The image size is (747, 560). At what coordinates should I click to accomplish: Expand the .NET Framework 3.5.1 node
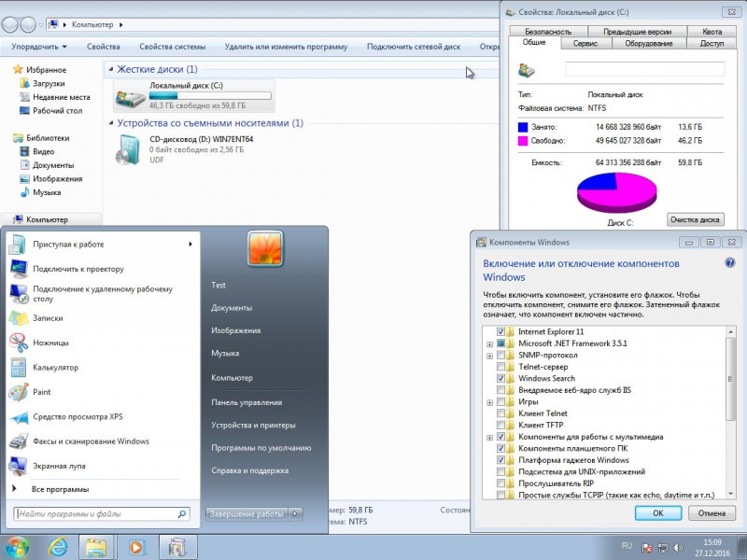coord(489,343)
